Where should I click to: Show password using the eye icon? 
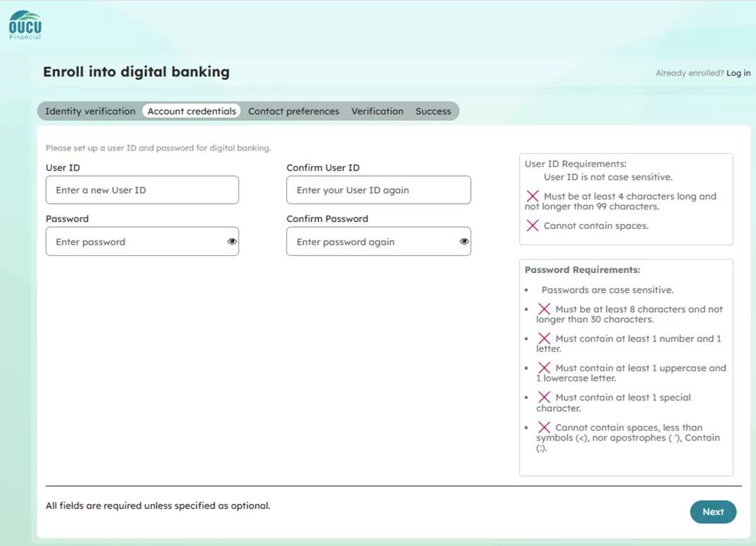click(231, 241)
